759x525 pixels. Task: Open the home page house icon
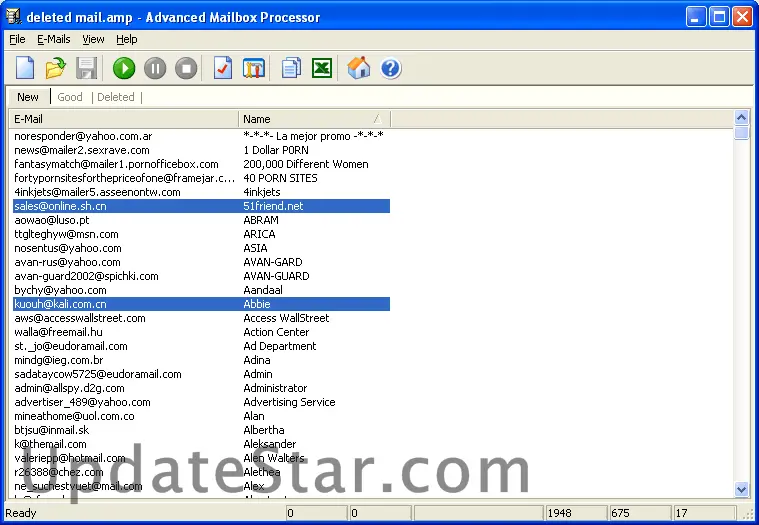point(359,68)
